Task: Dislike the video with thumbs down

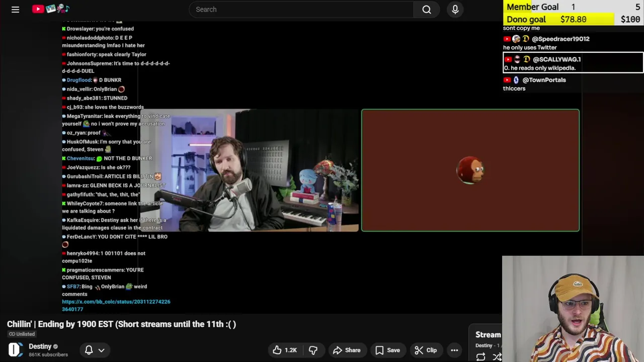Action: point(313,350)
